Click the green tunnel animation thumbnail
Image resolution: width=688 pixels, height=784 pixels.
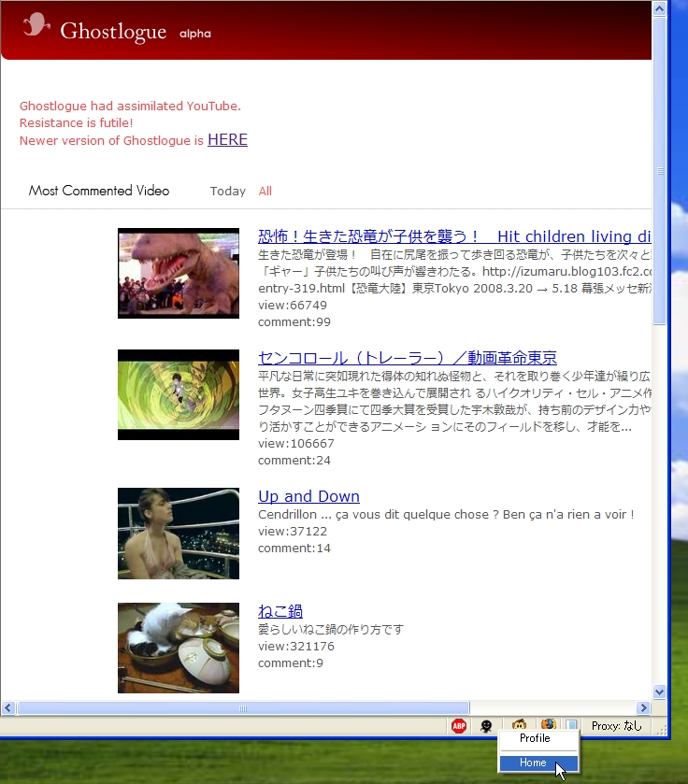point(179,394)
